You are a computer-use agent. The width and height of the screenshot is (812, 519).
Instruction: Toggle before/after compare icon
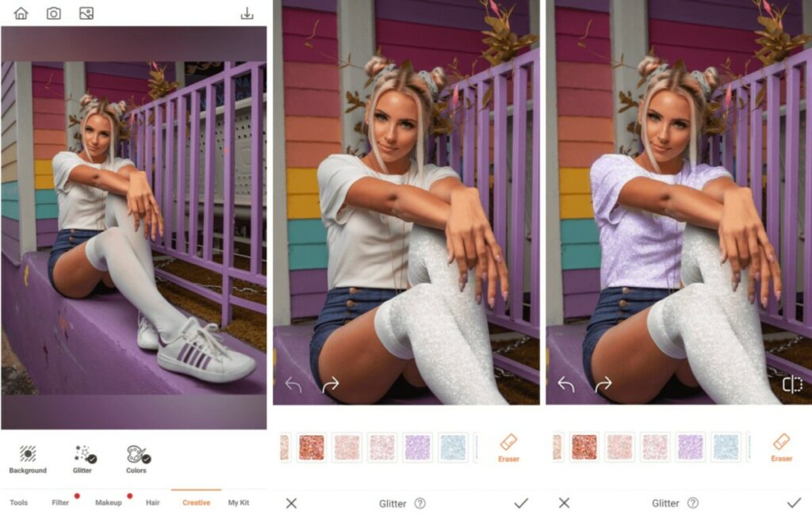coord(792,384)
